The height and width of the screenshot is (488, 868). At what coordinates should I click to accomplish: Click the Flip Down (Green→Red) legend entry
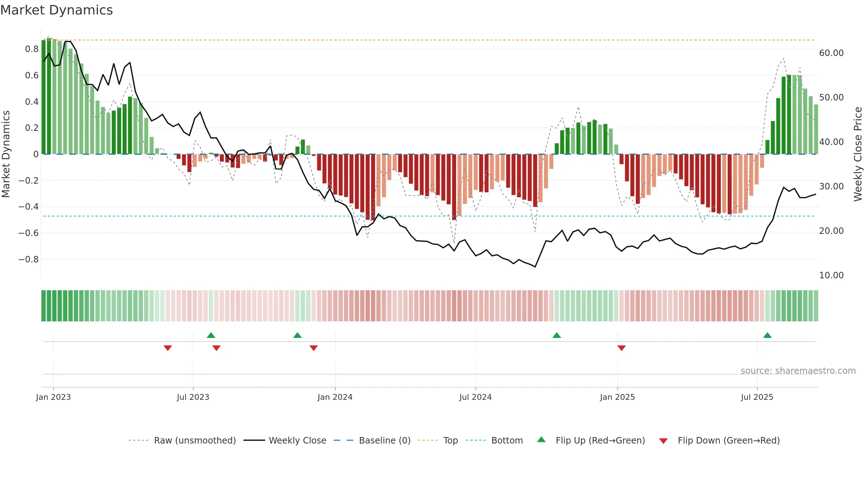point(719,440)
